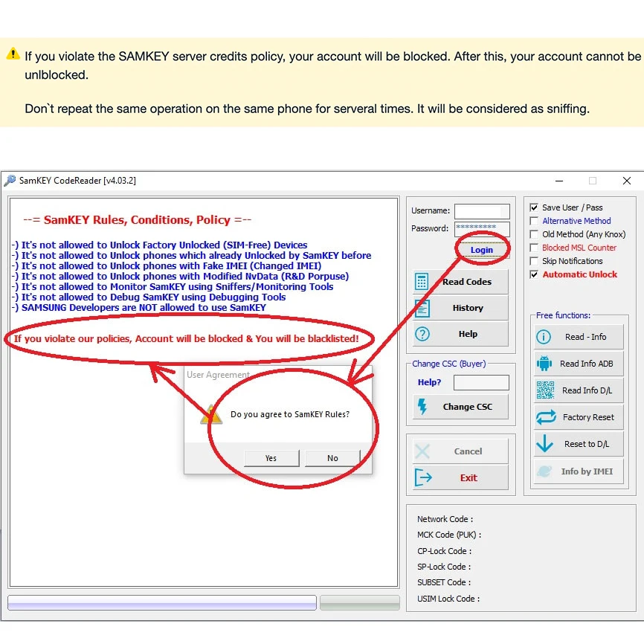644x644 pixels.
Task: Click the Read Codes calculator icon
Action: tap(422, 282)
